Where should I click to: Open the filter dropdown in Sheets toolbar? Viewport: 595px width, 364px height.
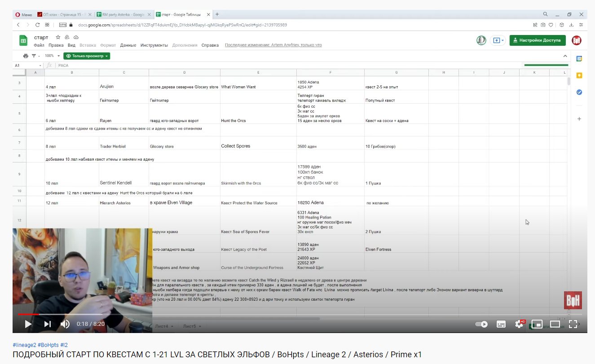(35, 56)
